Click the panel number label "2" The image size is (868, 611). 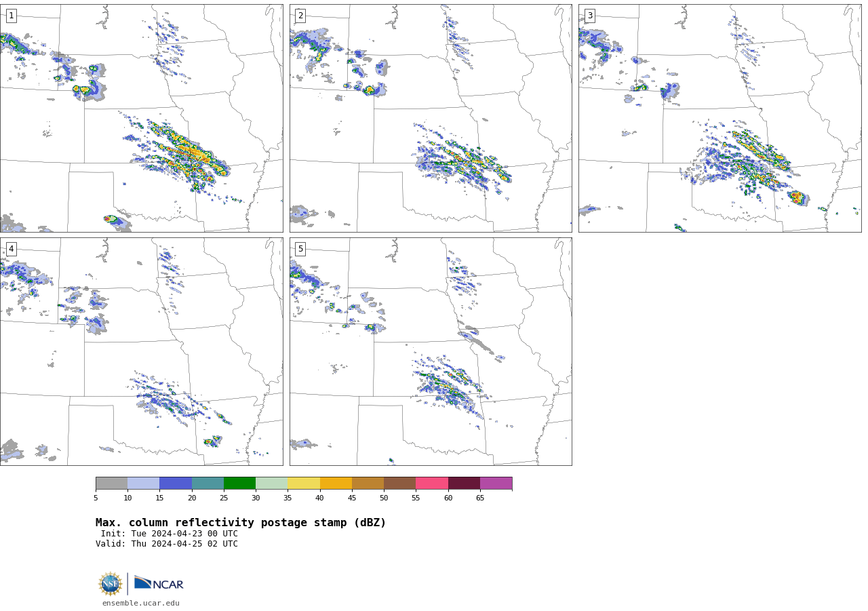tap(300, 16)
